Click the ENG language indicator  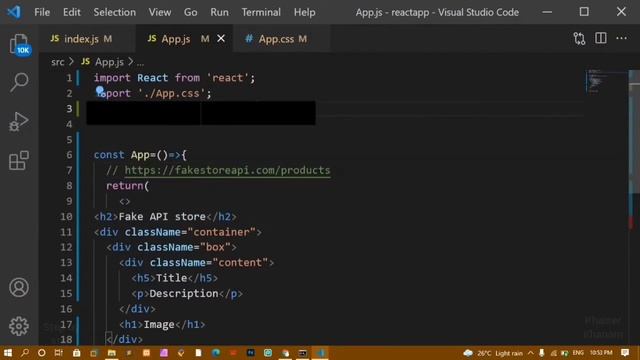tap(578, 353)
